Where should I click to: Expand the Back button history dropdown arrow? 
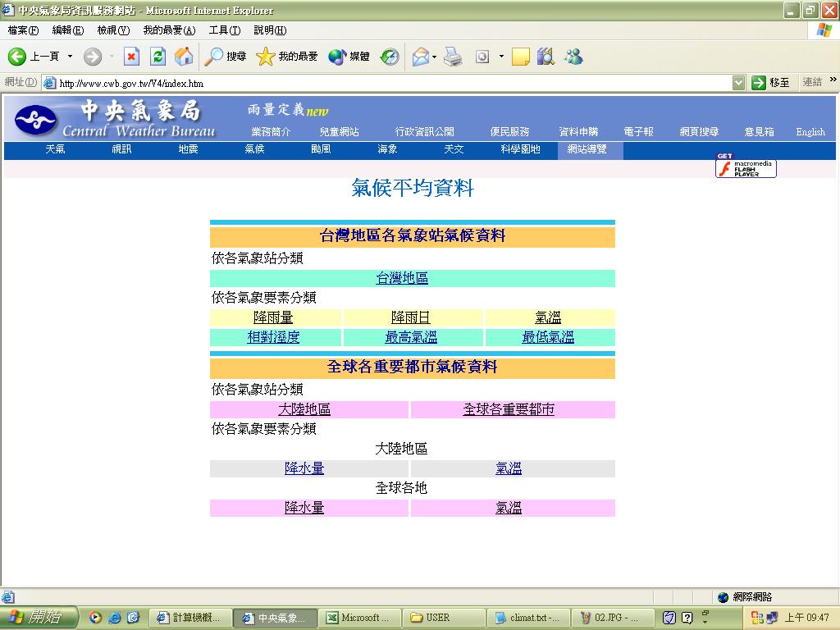70,57
